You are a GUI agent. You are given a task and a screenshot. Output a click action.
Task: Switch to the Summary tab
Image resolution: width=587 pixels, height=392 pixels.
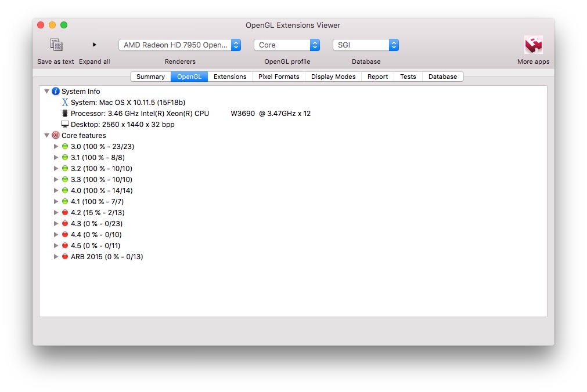[x=150, y=77]
